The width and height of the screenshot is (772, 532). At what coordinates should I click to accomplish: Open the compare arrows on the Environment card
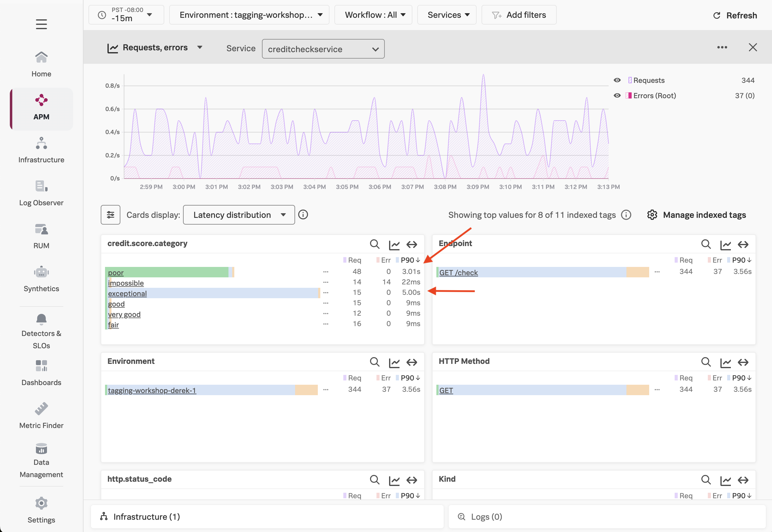(412, 362)
